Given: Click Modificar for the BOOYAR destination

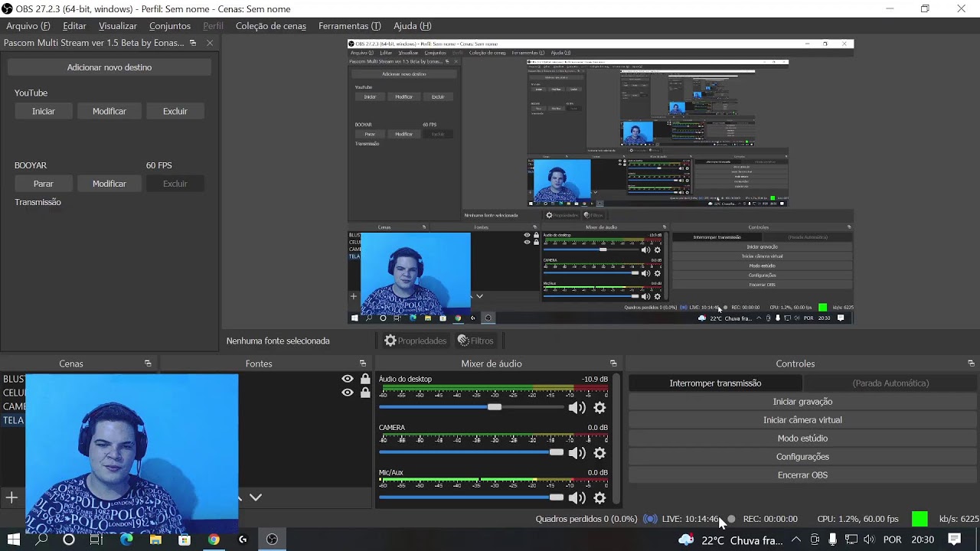Looking at the screenshot, I should [x=109, y=184].
